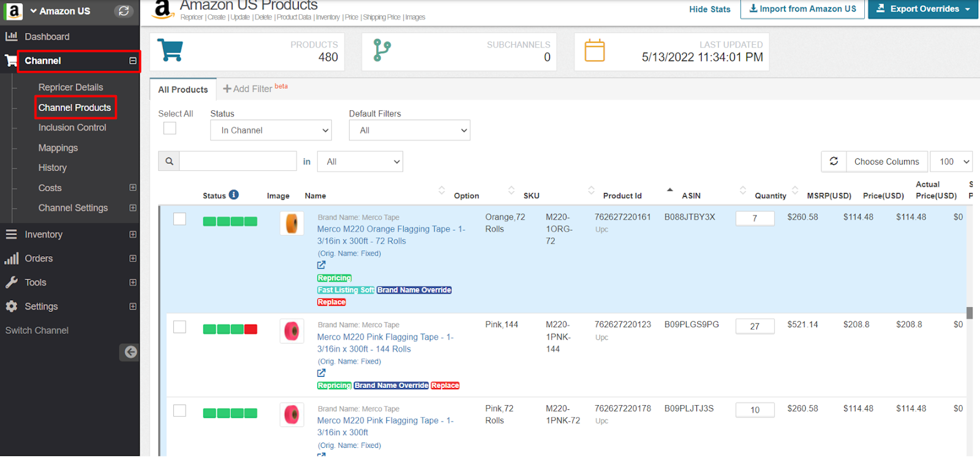
Task: Open Repricer Details in sidebar
Action: [x=70, y=87]
